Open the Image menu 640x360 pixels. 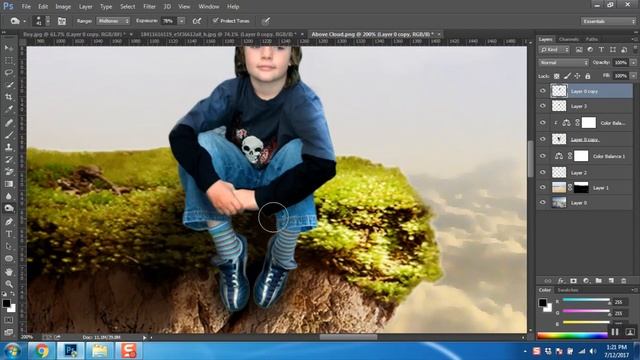(63, 7)
